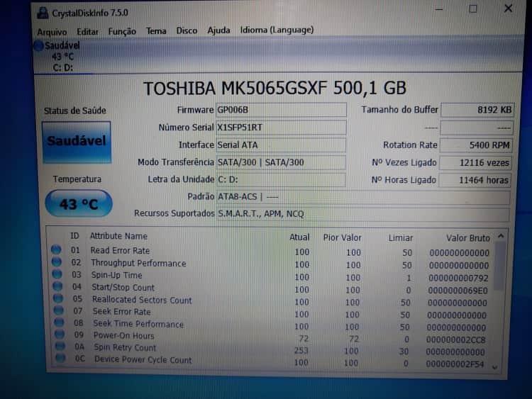Screen dimensions: 532x399
Task: Click the scroll up arrow of attribute list
Action: pyautogui.click(x=501, y=236)
